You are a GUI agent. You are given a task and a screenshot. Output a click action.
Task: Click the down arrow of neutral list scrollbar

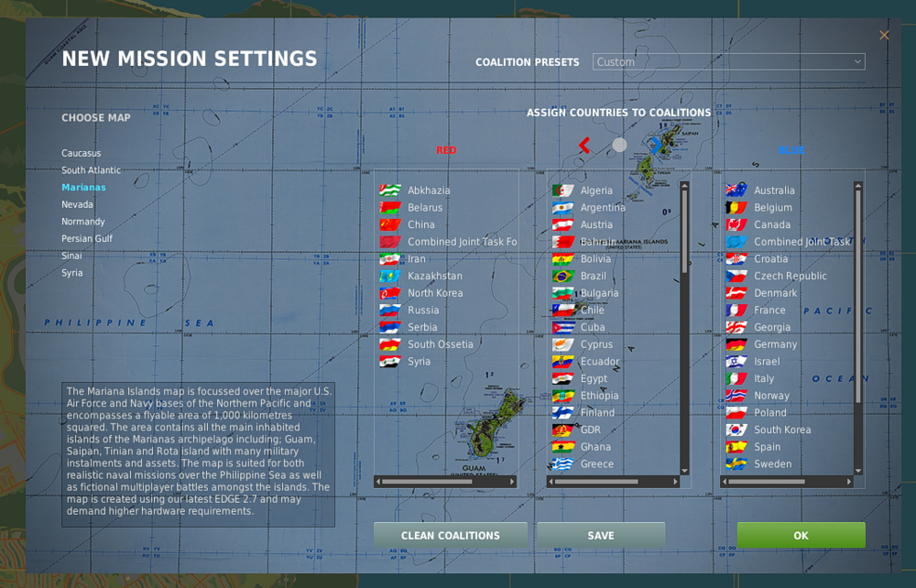684,471
